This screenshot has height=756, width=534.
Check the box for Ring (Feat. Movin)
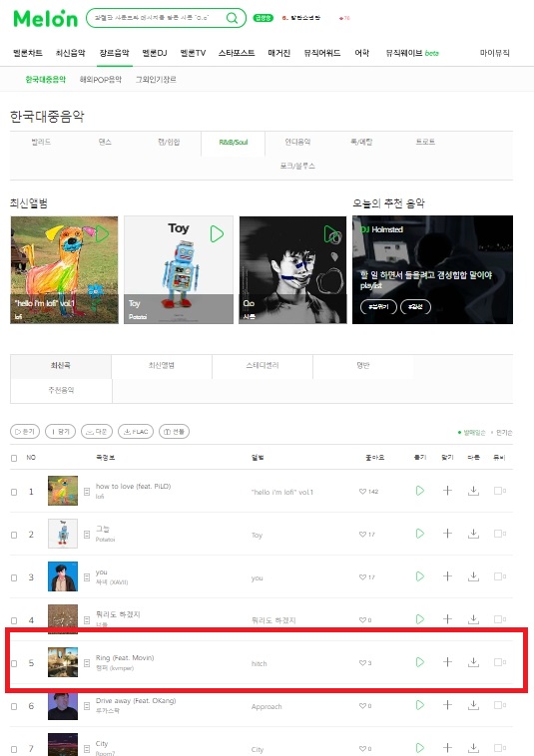pos(14,663)
